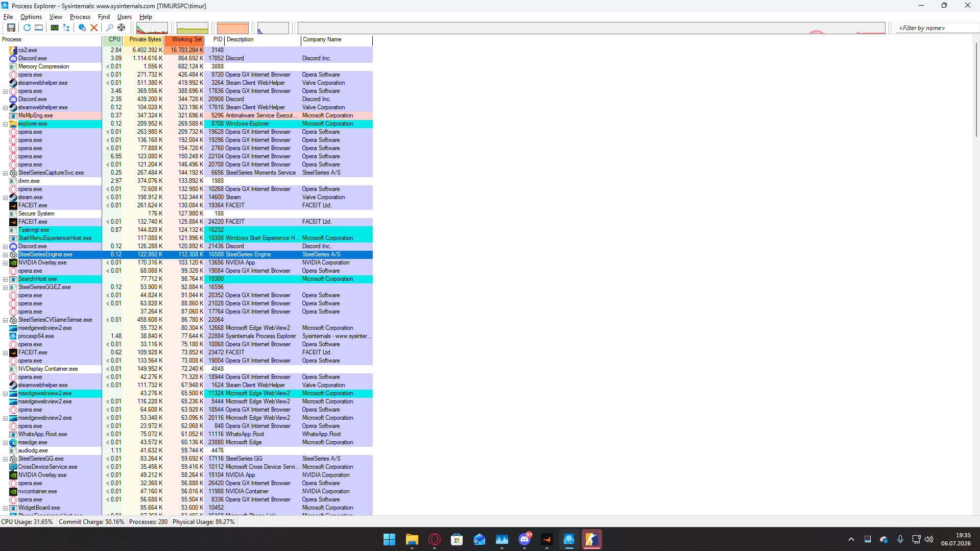The height and width of the screenshot is (551, 980).
Task: Click the MsMpEng.exe process icon
Action: click(13, 115)
